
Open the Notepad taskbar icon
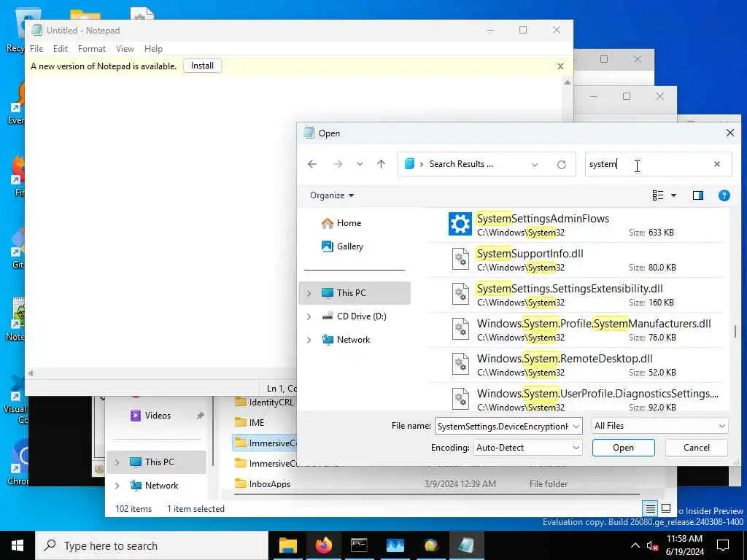[x=466, y=545]
